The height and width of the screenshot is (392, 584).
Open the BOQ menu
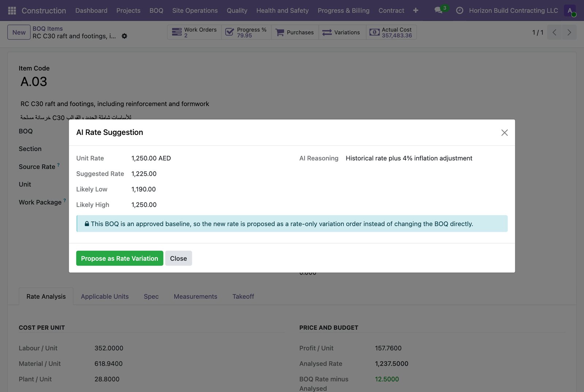(156, 11)
